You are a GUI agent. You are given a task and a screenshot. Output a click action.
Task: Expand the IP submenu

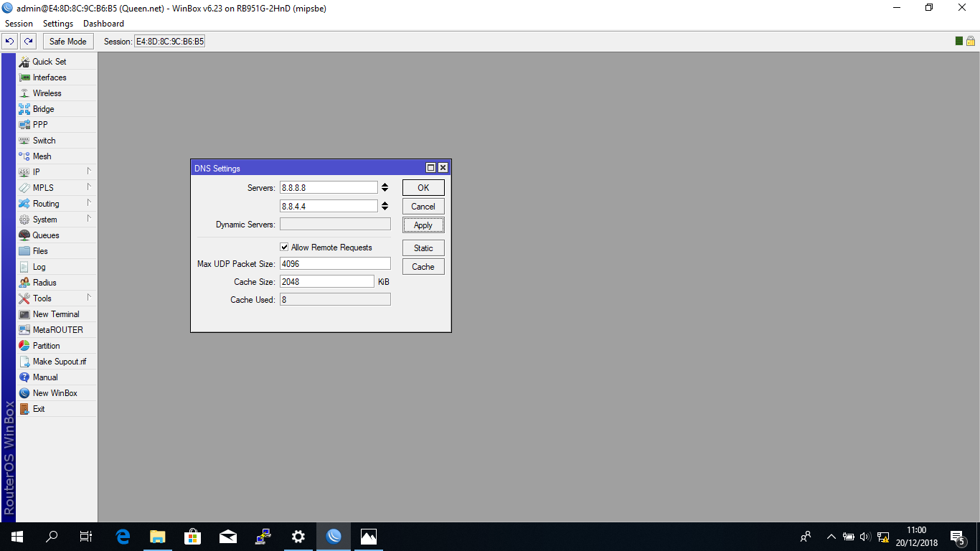click(x=57, y=172)
